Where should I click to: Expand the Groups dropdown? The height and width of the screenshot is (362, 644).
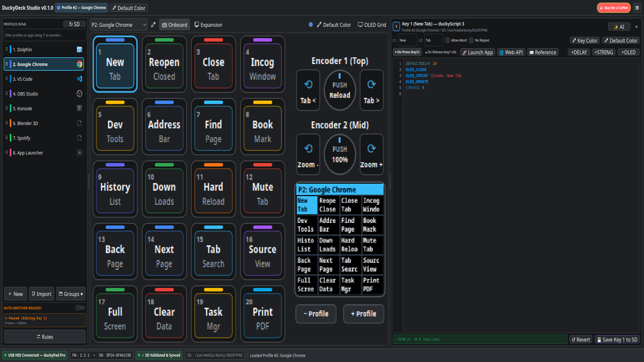click(71, 294)
